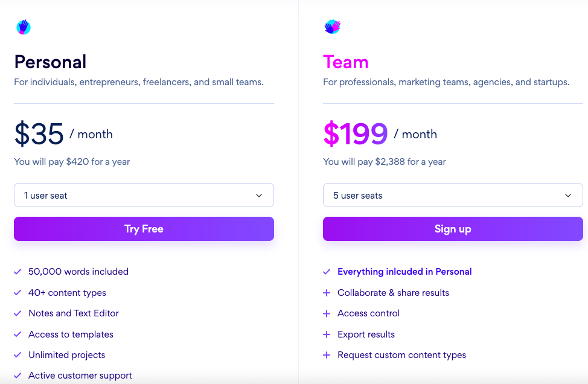Click plus icon by Request custom content types
This screenshot has width=588, height=384.
pos(327,355)
